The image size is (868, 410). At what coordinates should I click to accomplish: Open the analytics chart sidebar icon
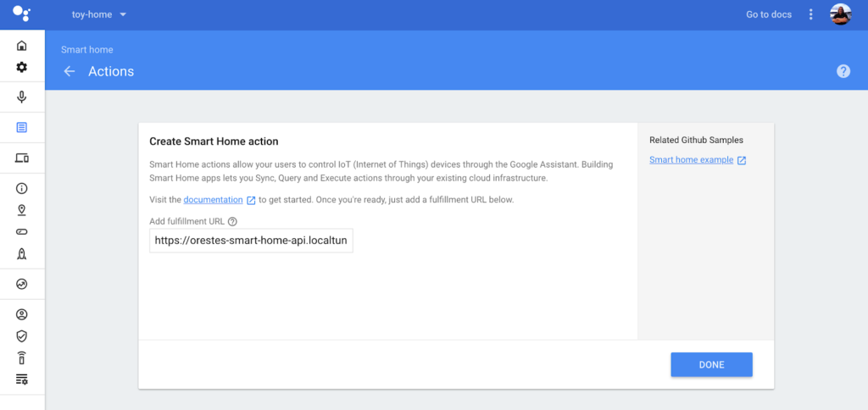(21, 284)
